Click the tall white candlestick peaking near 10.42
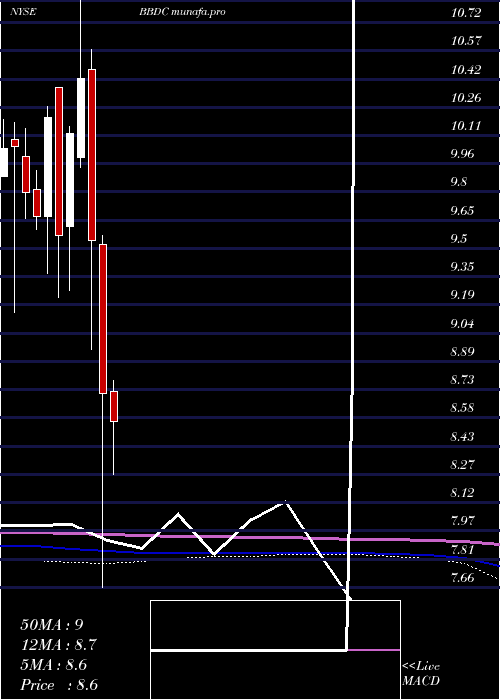 81,118
